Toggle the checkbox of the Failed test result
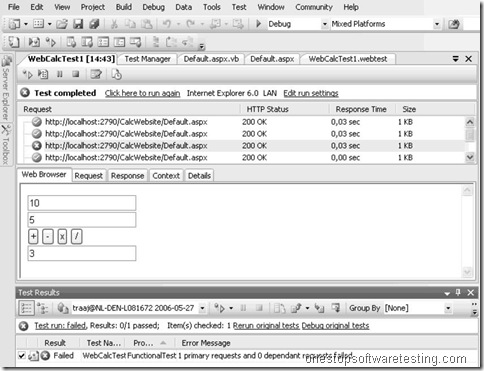Image resolution: width=484 pixels, height=371 pixels. (22, 356)
